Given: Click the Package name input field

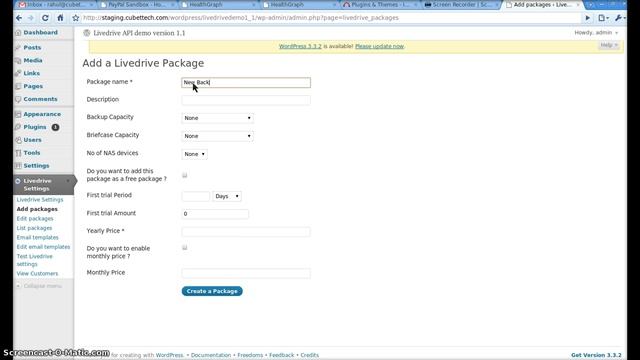Looking at the screenshot, I should coord(246,82).
